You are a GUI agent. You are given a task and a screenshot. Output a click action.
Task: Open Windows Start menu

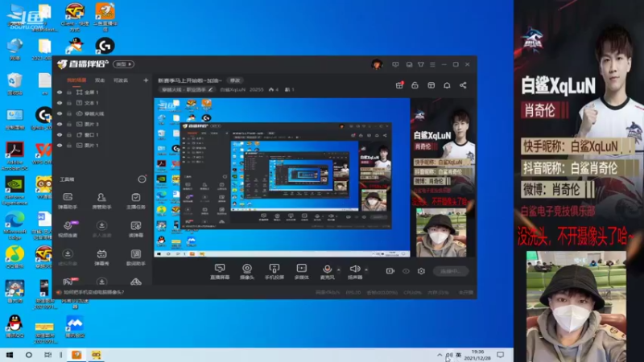click(x=9, y=355)
